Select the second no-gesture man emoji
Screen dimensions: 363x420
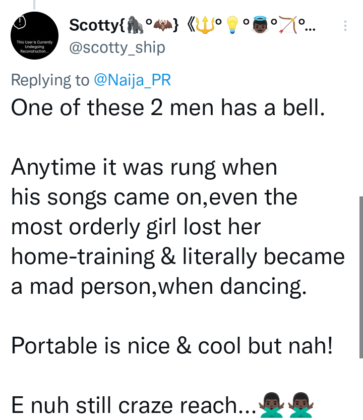tap(301, 405)
